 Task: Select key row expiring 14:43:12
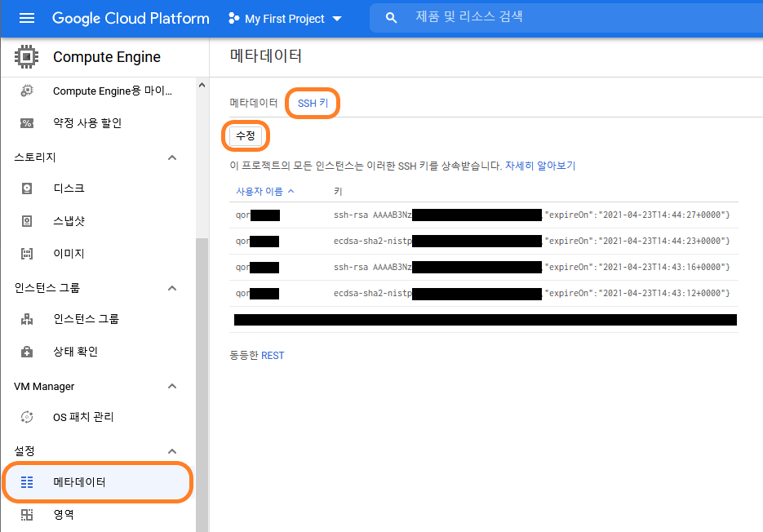[484, 294]
